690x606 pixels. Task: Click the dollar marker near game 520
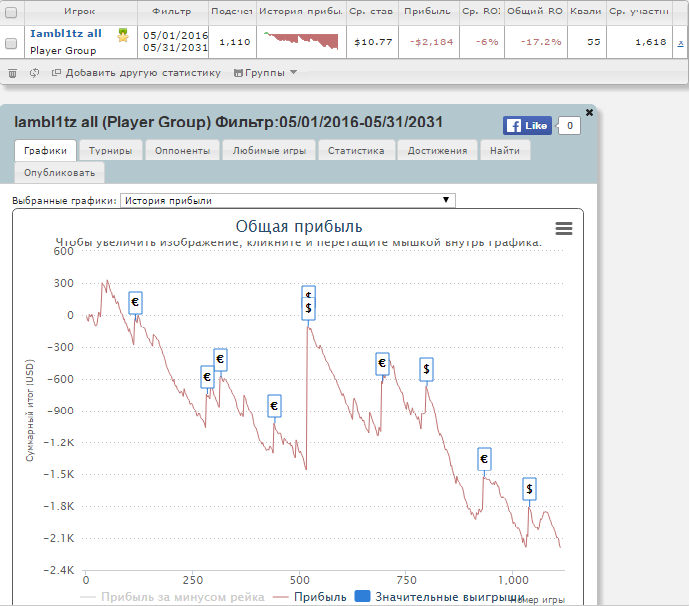click(x=308, y=309)
